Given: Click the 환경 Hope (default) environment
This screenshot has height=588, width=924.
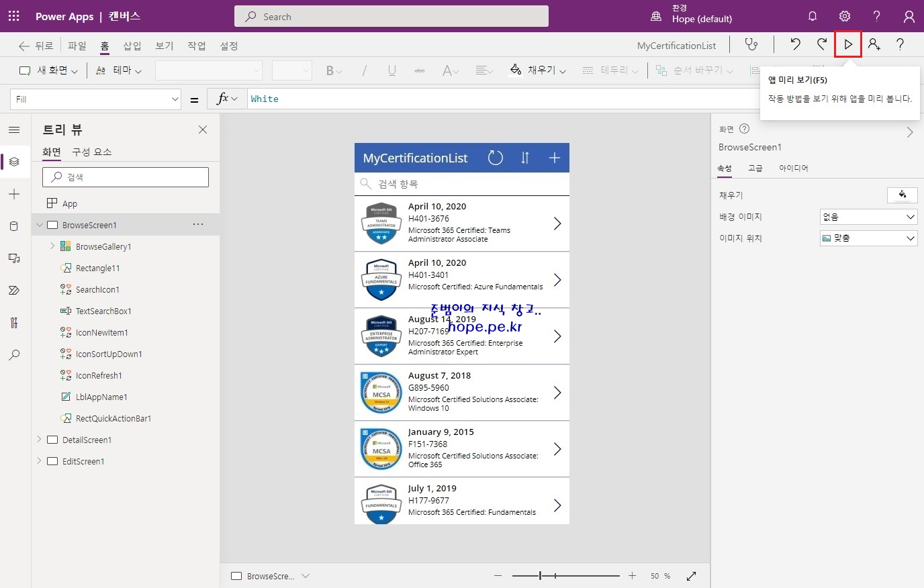Looking at the screenshot, I should point(692,14).
